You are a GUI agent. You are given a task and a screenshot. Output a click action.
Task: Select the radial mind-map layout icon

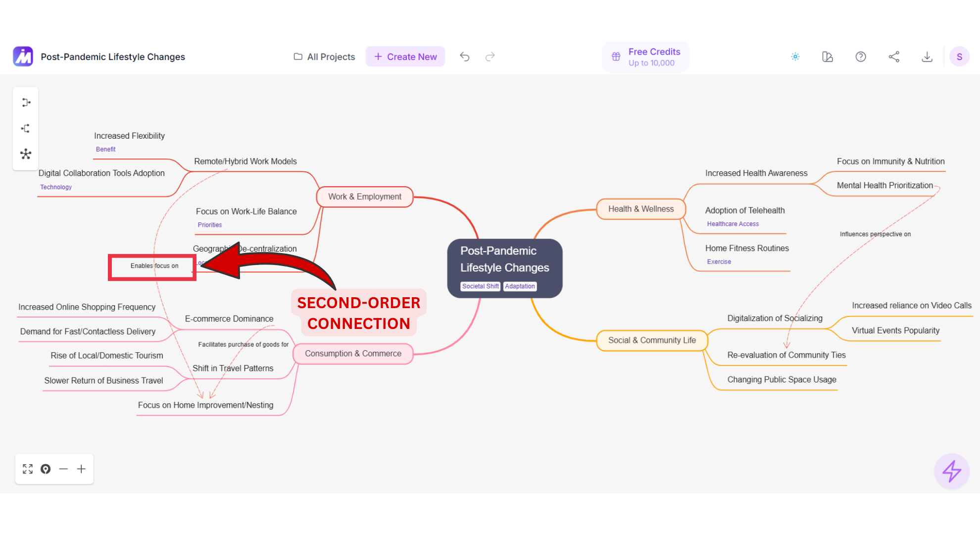coord(26,154)
